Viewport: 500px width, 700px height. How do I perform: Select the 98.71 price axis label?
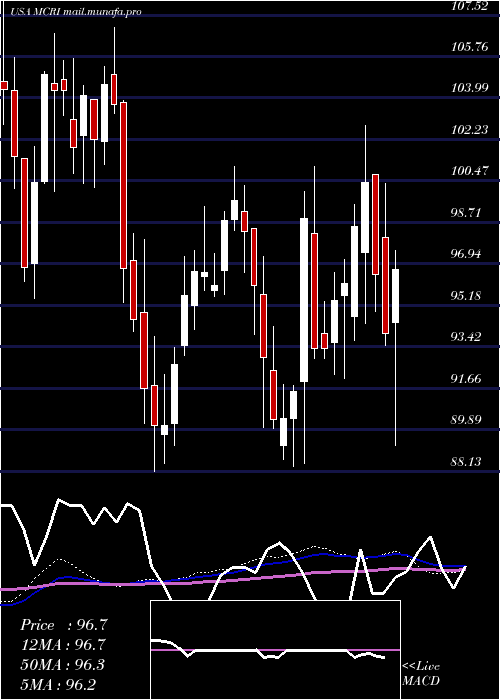click(467, 212)
